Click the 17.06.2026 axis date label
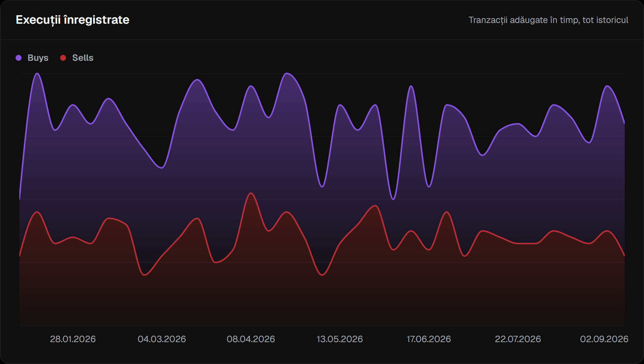 [x=429, y=339]
